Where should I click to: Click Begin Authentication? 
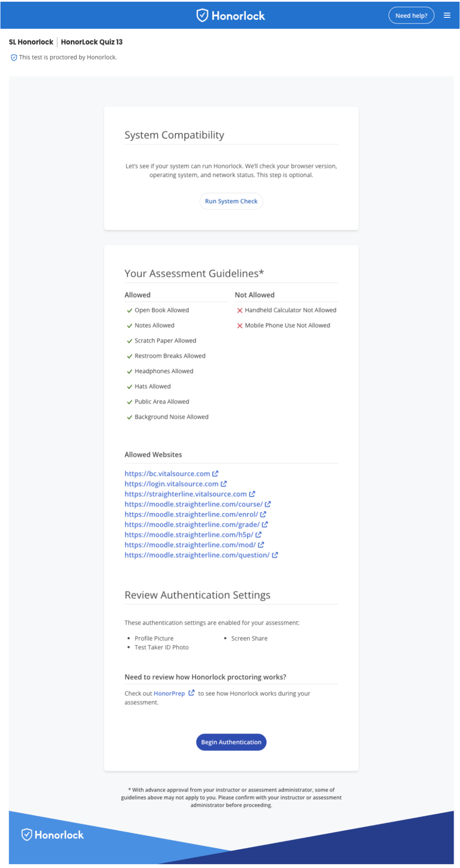click(231, 742)
